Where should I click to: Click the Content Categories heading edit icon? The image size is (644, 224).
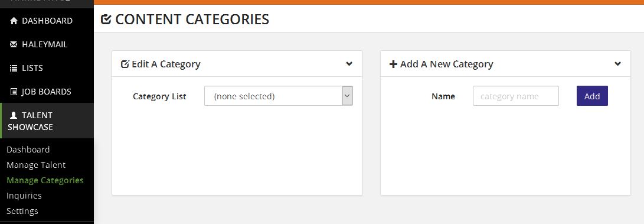(106, 20)
